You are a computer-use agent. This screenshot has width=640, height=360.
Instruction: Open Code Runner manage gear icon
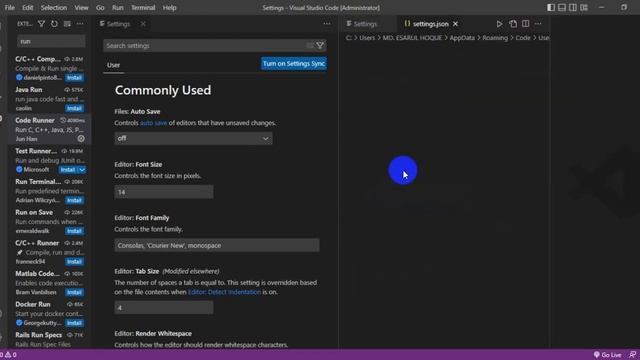(x=81, y=139)
